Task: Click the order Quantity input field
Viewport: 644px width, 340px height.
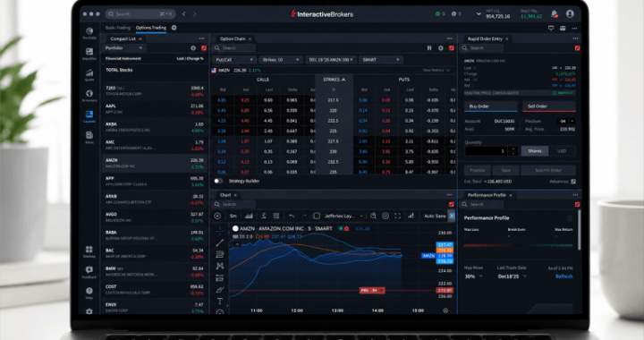Action: tap(487, 151)
